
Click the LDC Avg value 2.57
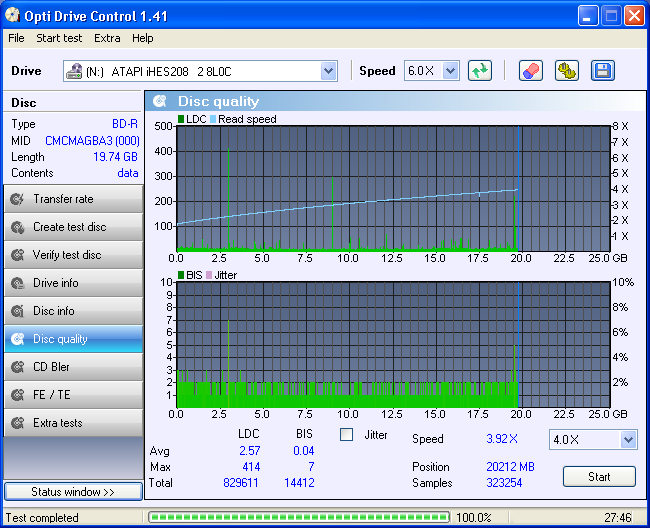click(x=250, y=451)
